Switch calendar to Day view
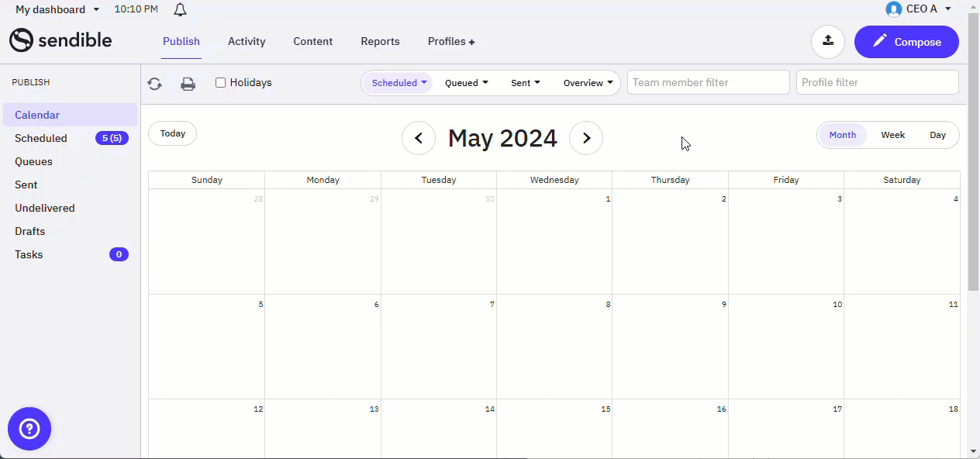The width and height of the screenshot is (980, 459). click(937, 135)
